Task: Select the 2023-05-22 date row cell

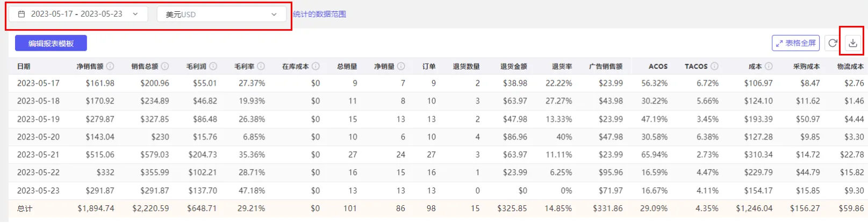Action: click(38, 172)
